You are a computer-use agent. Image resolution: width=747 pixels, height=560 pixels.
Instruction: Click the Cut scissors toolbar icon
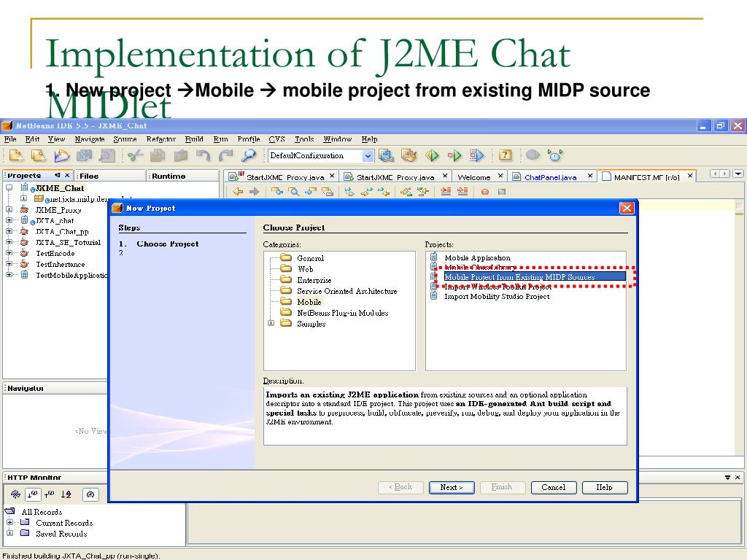coord(135,155)
